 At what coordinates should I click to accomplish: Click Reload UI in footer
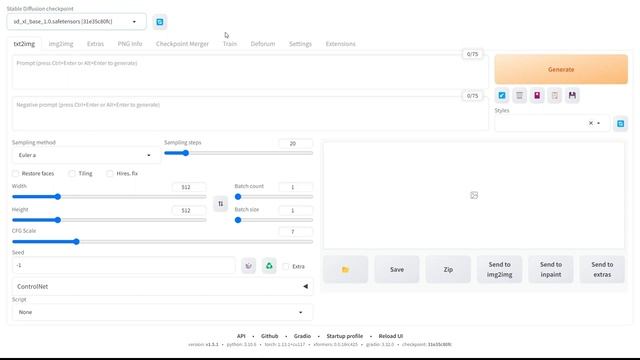391,336
